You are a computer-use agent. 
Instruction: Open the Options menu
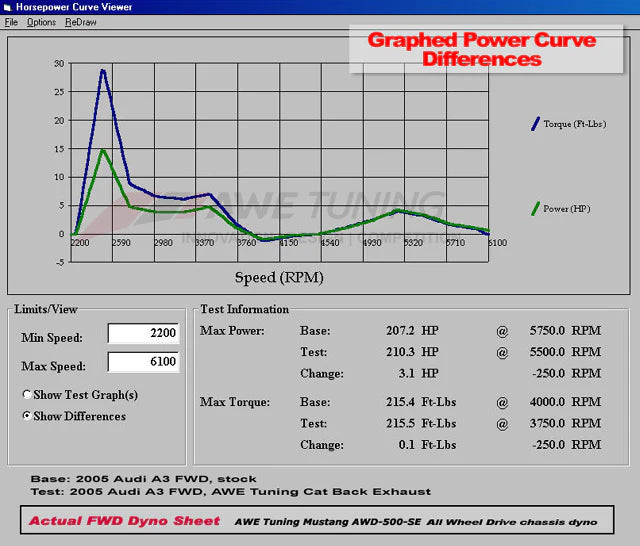tap(41, 22)
